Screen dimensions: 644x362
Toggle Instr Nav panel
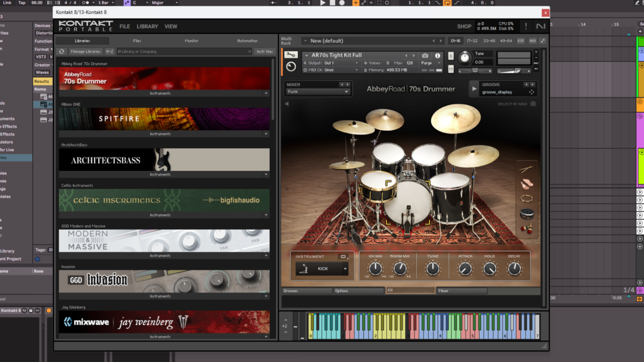click(x=265, y=51)
